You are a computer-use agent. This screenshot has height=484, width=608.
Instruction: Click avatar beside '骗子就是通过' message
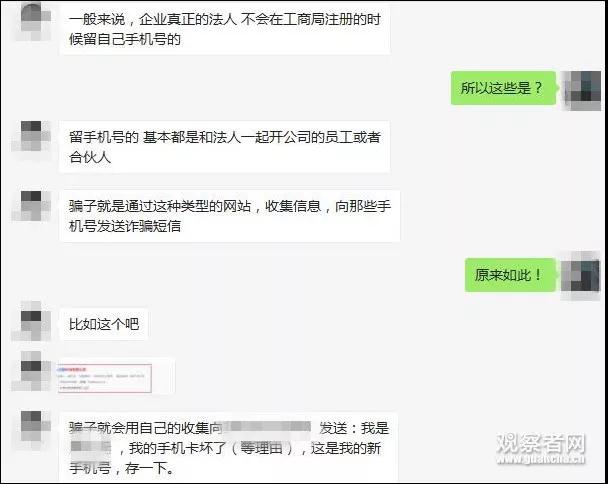(31, 206)
